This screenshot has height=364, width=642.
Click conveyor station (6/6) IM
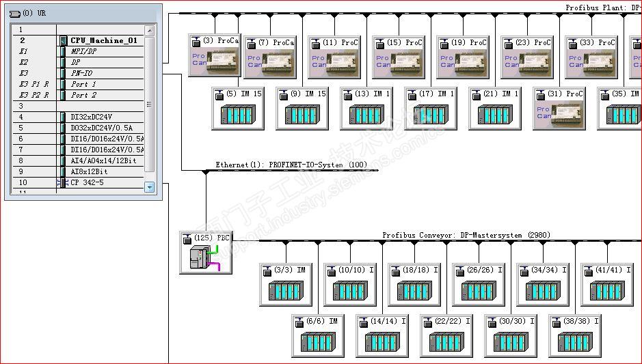(318, 336)
